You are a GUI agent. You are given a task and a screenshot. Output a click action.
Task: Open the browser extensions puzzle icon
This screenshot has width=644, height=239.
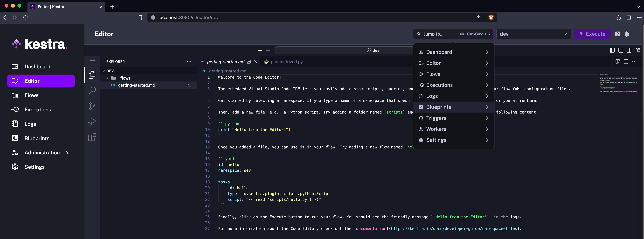618,17
